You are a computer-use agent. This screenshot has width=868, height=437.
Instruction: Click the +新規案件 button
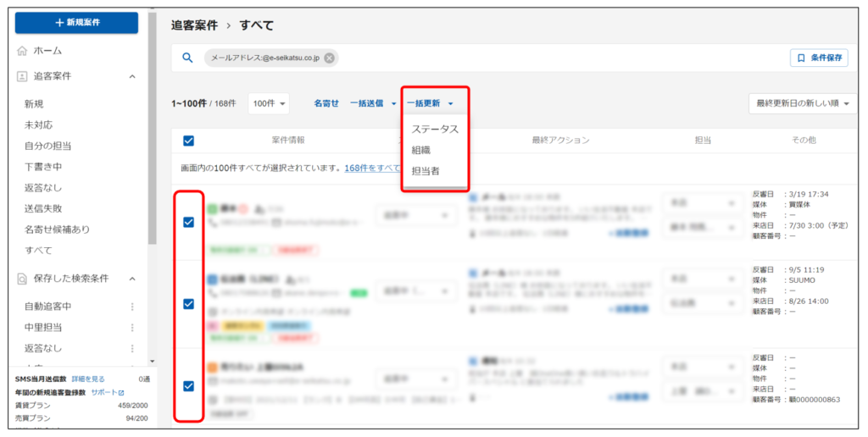click(76, 23)
